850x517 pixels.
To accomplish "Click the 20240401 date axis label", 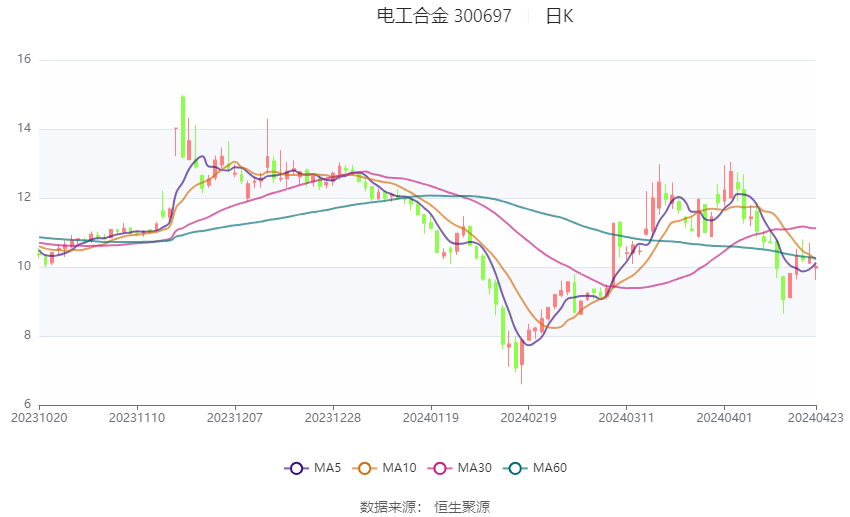I will pyautogui.click(x=724, y=418).
